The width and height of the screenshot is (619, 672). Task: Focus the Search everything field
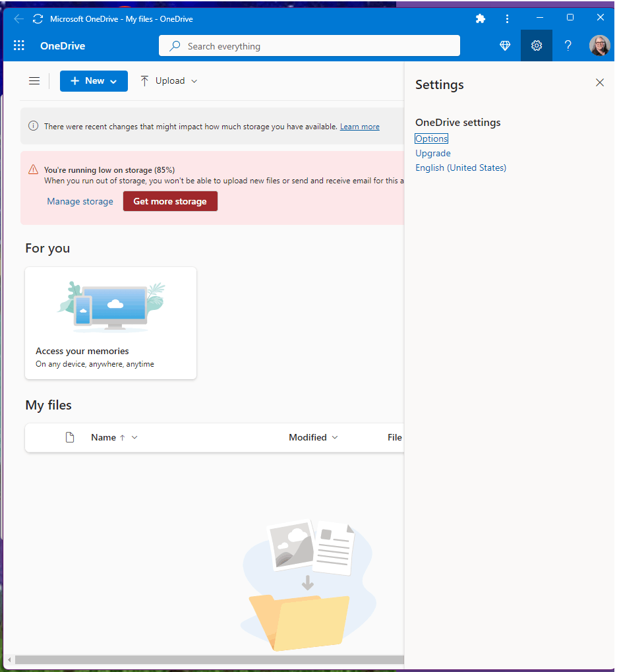309,46
